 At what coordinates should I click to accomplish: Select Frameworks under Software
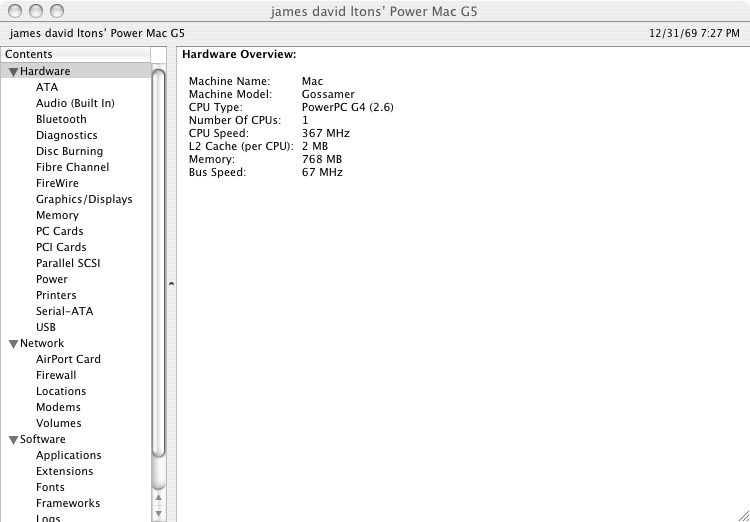tap(68, 503)
